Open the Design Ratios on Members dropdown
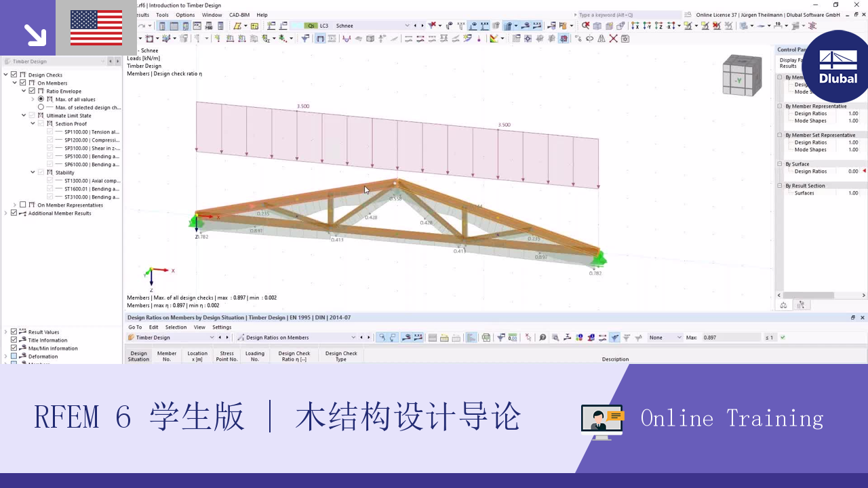The width and height of the screenshot is (868, 488). coord(353,338)
